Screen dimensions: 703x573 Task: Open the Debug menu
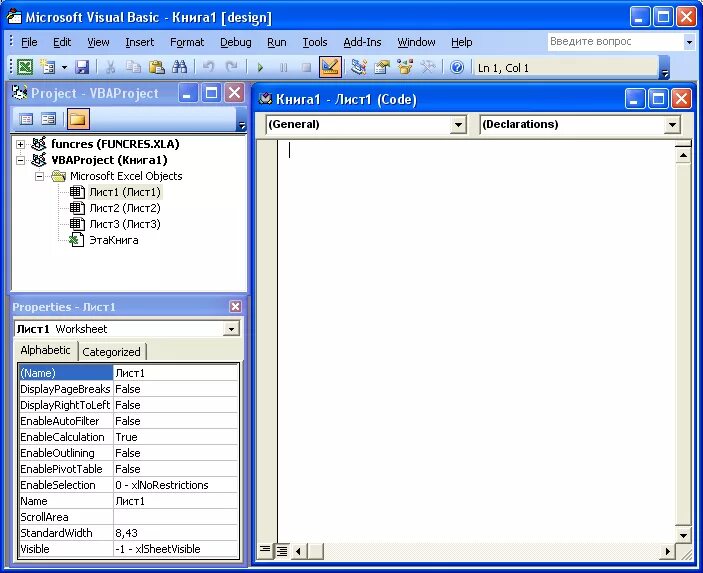[x=235, y=42]
